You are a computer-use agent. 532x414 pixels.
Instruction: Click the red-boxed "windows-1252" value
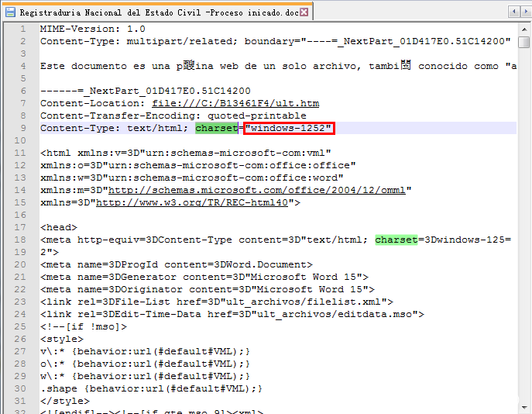pyautogui.click(x=289, y=128)
